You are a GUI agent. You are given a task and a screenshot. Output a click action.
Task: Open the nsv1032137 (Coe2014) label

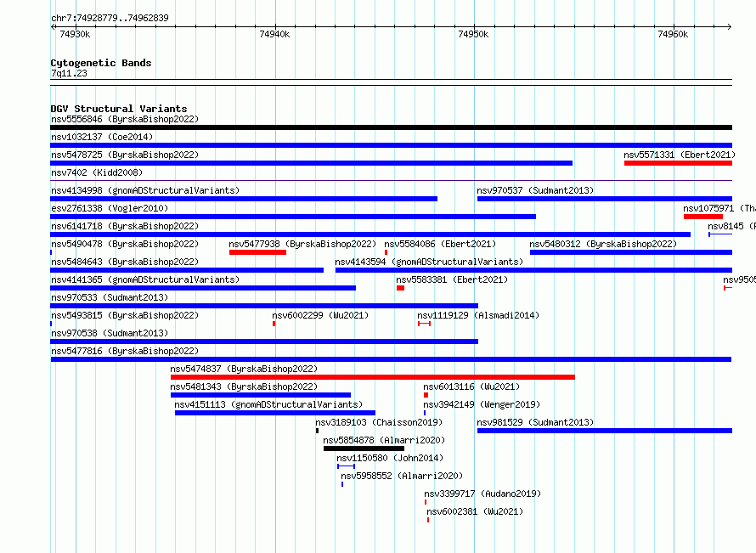pos(102,137)
